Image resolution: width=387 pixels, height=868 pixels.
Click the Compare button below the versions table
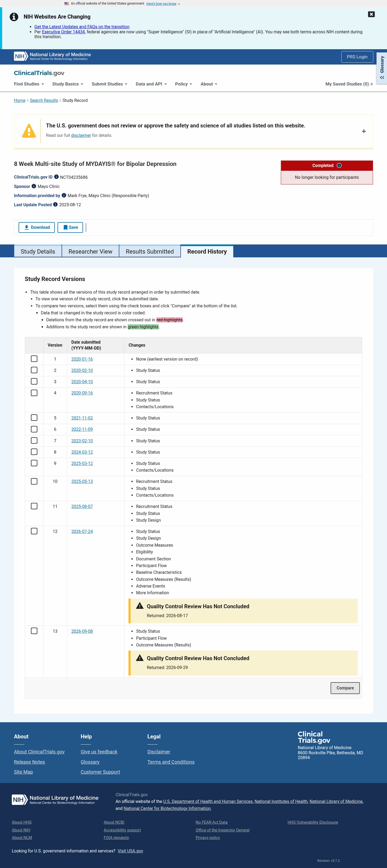345,688
